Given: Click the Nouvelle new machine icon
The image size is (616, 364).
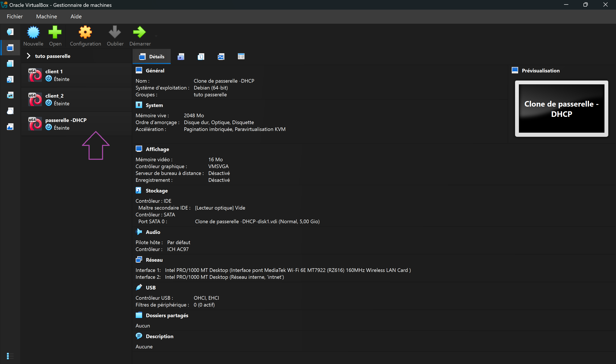Looking at the screenshot, I should click(33, 32).
